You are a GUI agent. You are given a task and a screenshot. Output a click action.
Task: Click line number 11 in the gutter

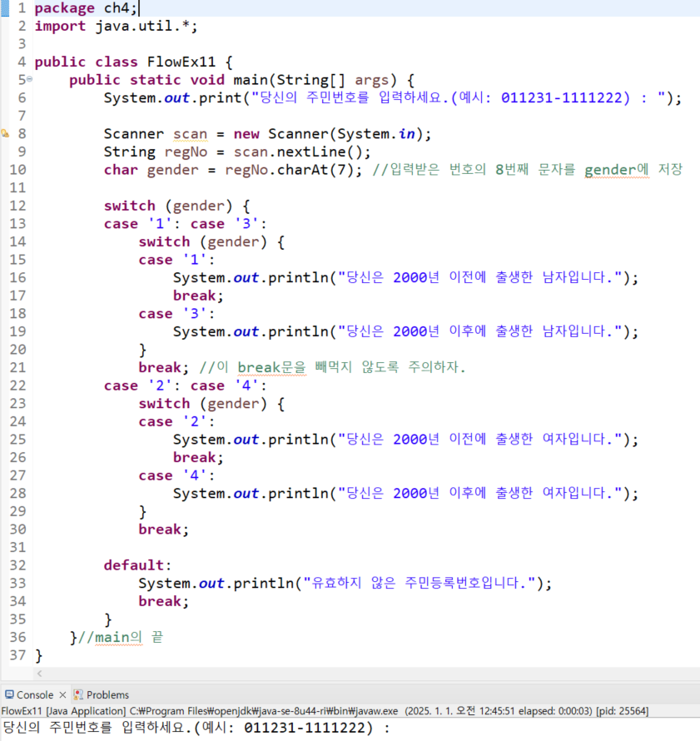click(x=17, y=188)
